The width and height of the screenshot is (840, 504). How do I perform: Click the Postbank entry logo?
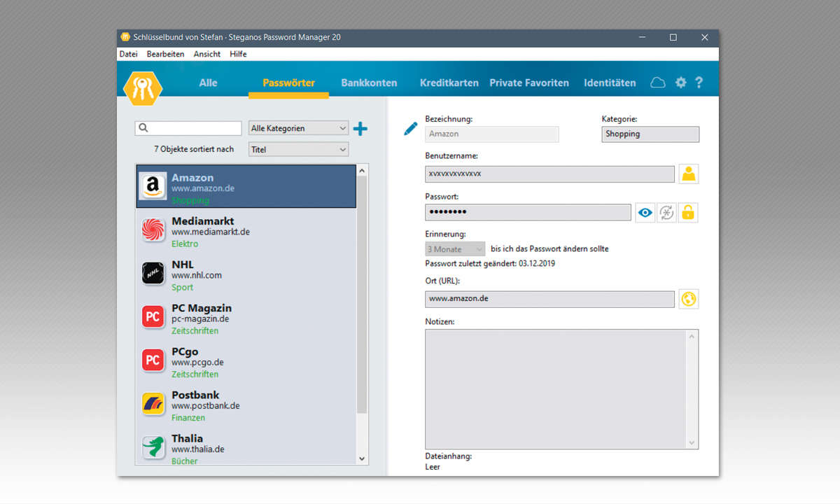click(x=153, y=403)
